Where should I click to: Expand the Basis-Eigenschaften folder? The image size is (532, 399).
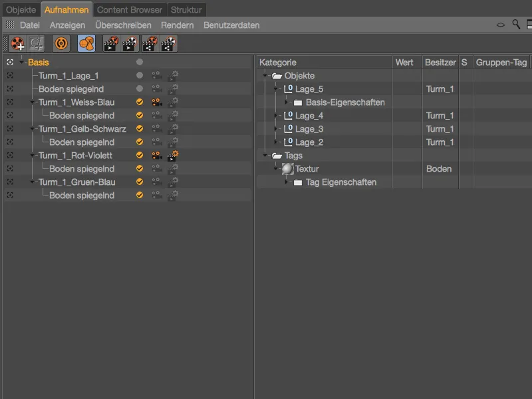tap(287, 102)
